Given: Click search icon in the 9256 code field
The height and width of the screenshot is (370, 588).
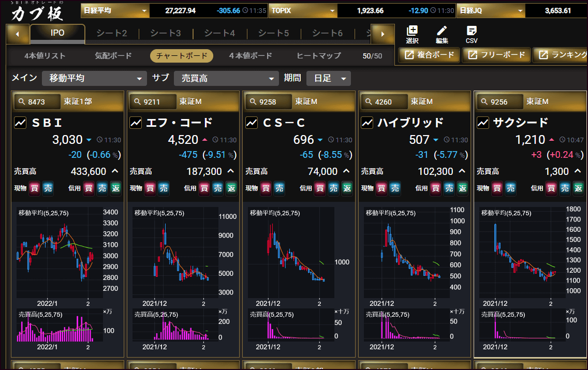Looking at the screenshot, I should (484, 101).
